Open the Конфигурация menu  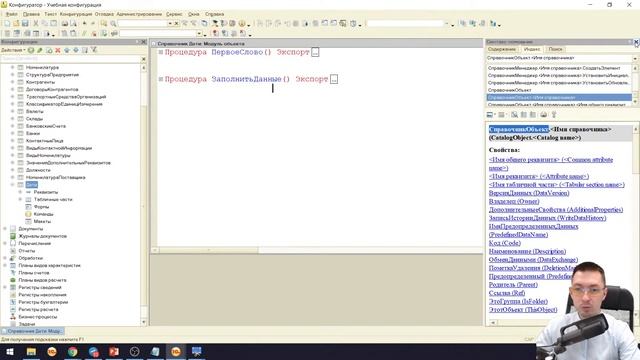pos(76,14)
